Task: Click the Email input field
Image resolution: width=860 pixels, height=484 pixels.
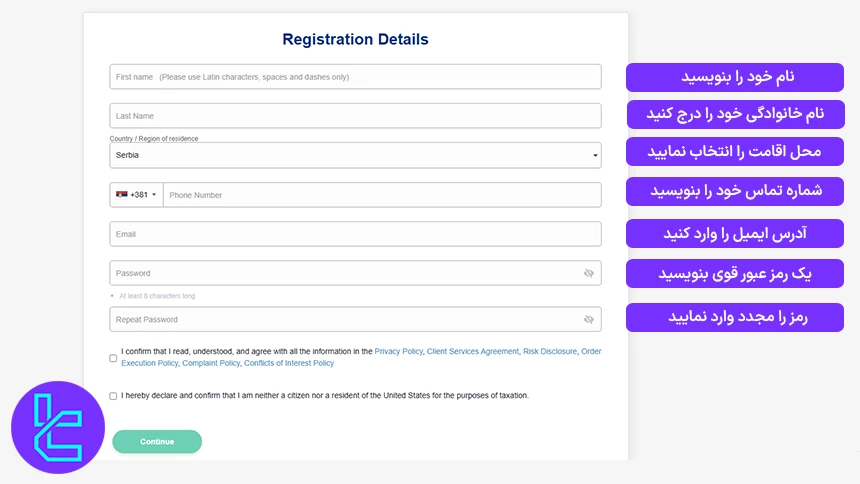Action: point(355,234)
